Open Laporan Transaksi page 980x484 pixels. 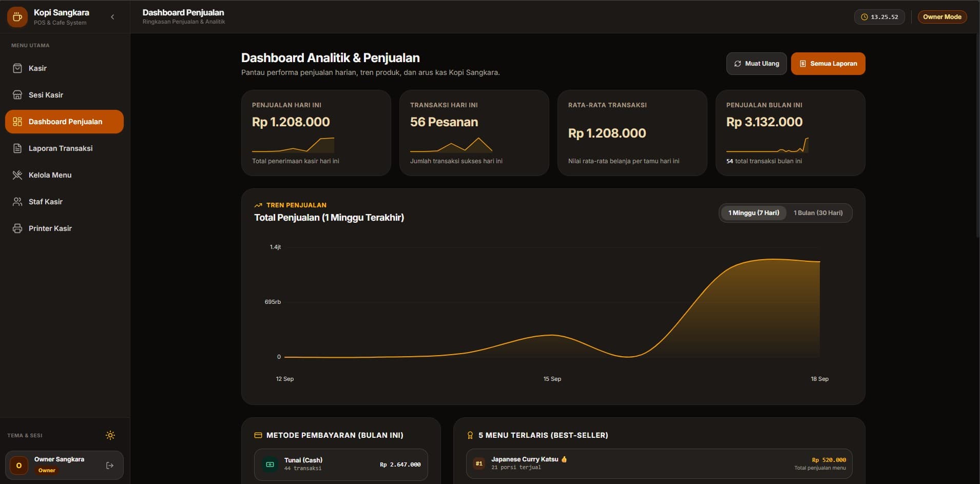[64, 148]
